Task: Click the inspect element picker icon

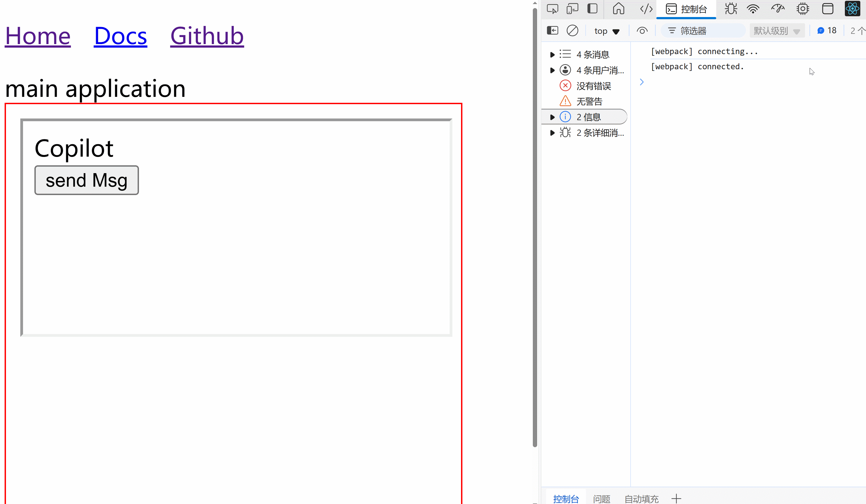Action: 552,9
